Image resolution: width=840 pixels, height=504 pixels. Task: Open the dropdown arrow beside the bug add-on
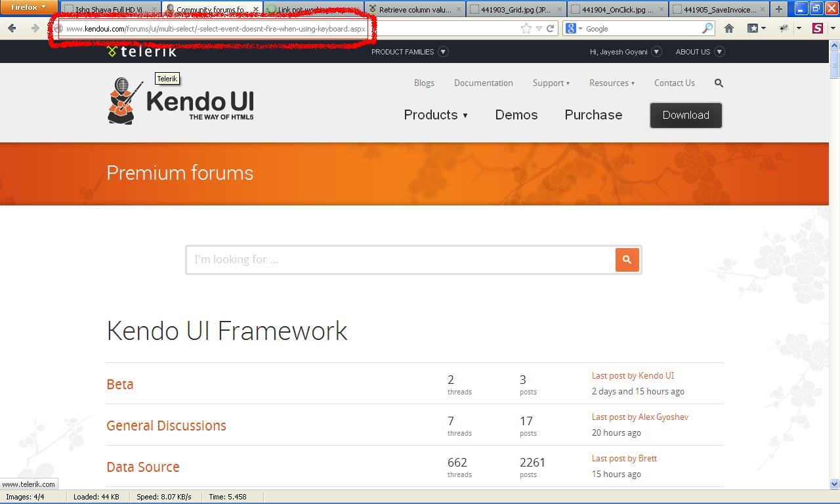point(799,28)
